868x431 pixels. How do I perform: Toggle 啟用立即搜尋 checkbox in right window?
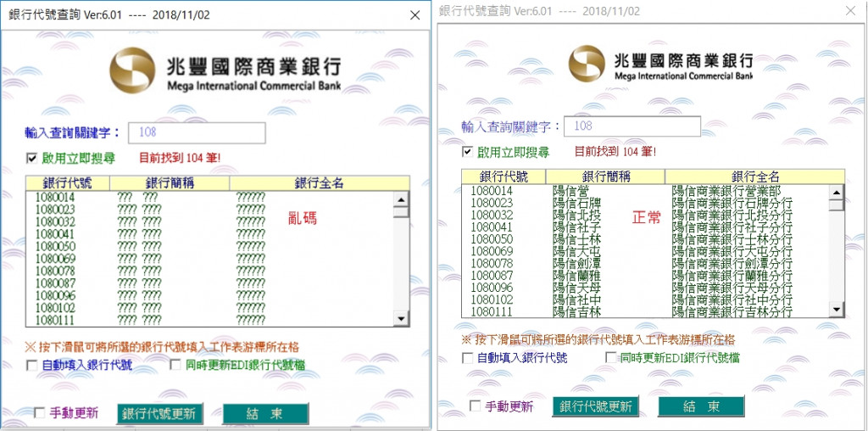pyautogui.click(x=468, y=152)
